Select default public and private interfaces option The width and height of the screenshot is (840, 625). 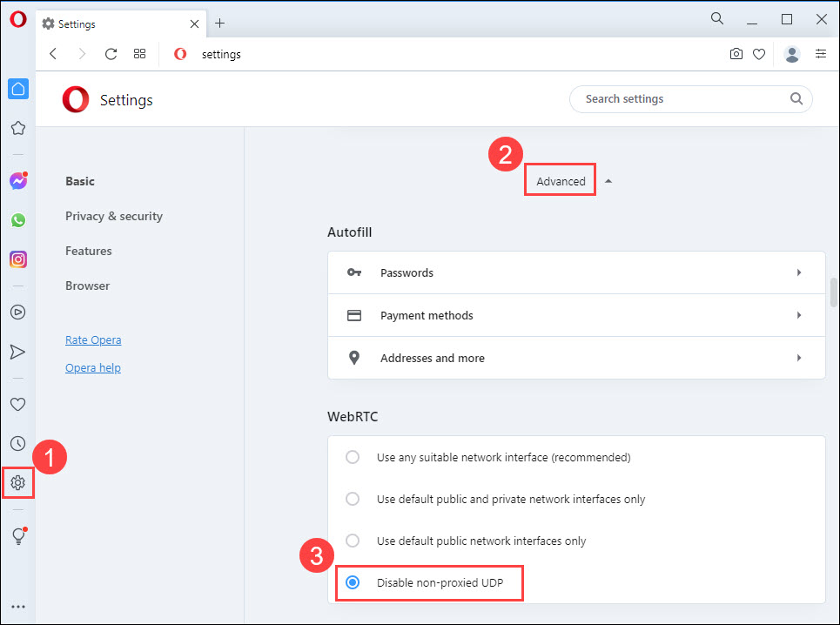pos(353,499)
